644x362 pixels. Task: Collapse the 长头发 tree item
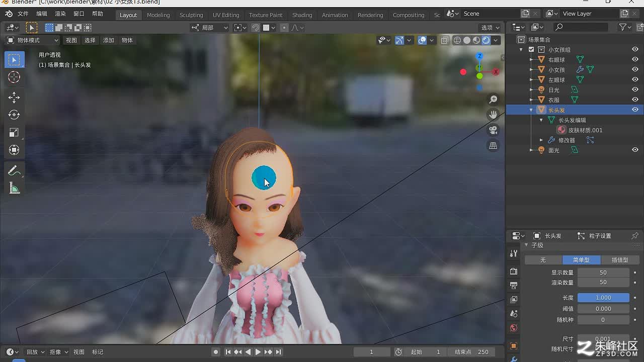(531, 110)
